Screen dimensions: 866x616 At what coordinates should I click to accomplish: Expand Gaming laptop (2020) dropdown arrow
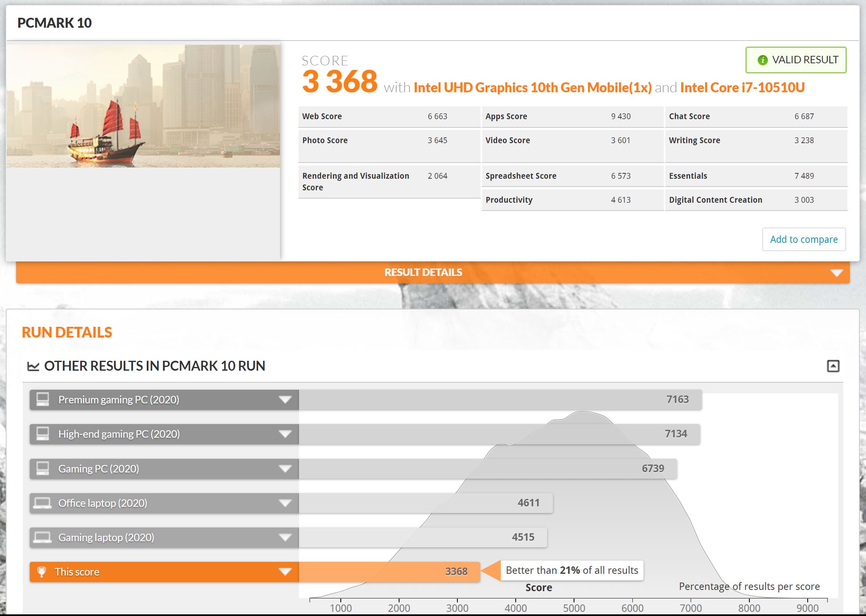[x=285, y=537]
